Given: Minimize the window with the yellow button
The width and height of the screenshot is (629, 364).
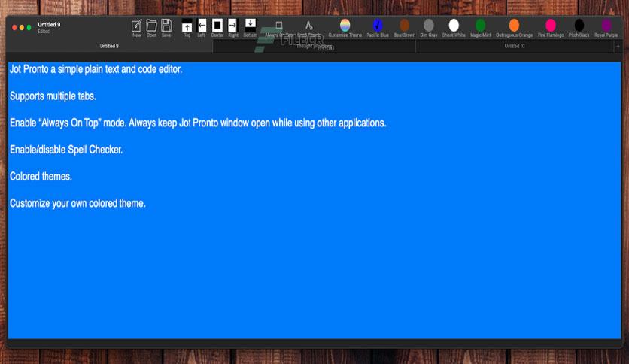Looking at the screenshot, I should coord(22,28).
